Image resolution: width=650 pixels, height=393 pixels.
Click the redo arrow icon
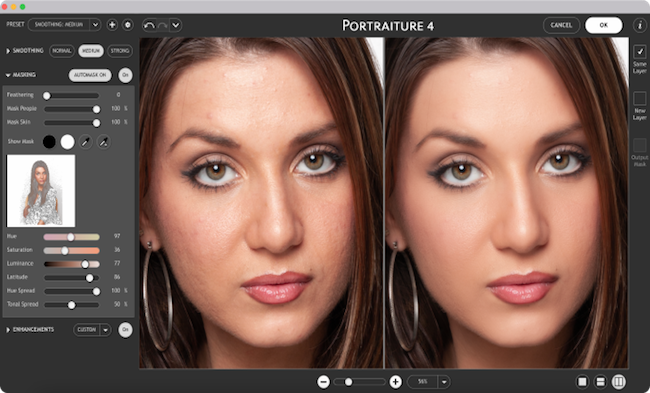tap(162, 25)
